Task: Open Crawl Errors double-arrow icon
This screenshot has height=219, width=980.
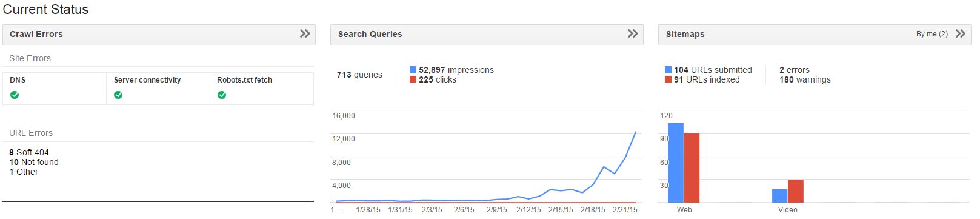Action: coord(305,33)
